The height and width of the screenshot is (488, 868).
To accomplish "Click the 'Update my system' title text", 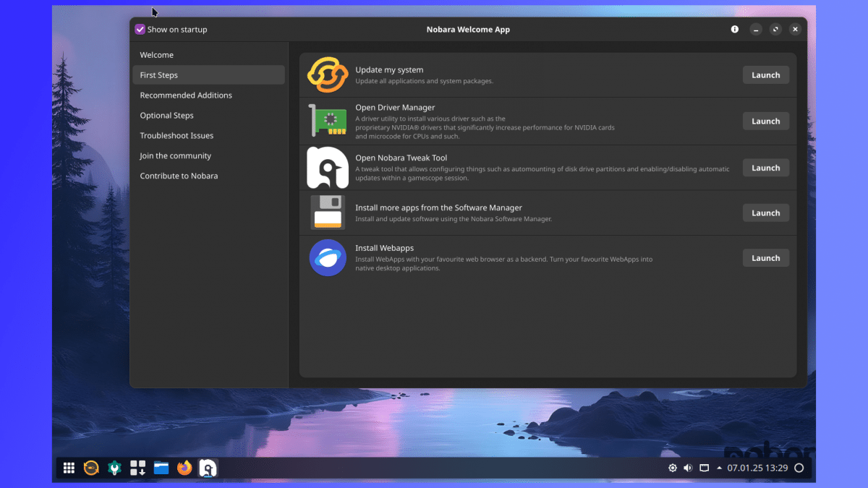I will (x=389, y=70).
